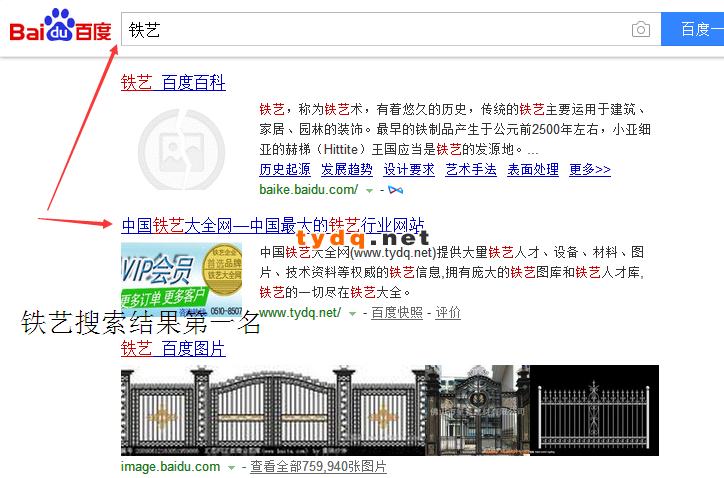Open 百度快照 cached page link

pos(397,313)
